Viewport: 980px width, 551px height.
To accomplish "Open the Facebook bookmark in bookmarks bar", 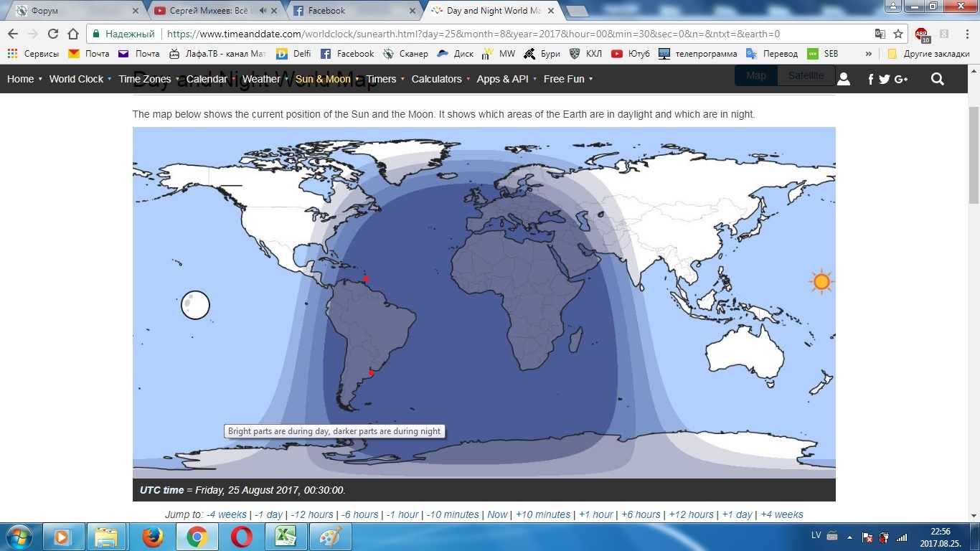I will tap(347, 54).
